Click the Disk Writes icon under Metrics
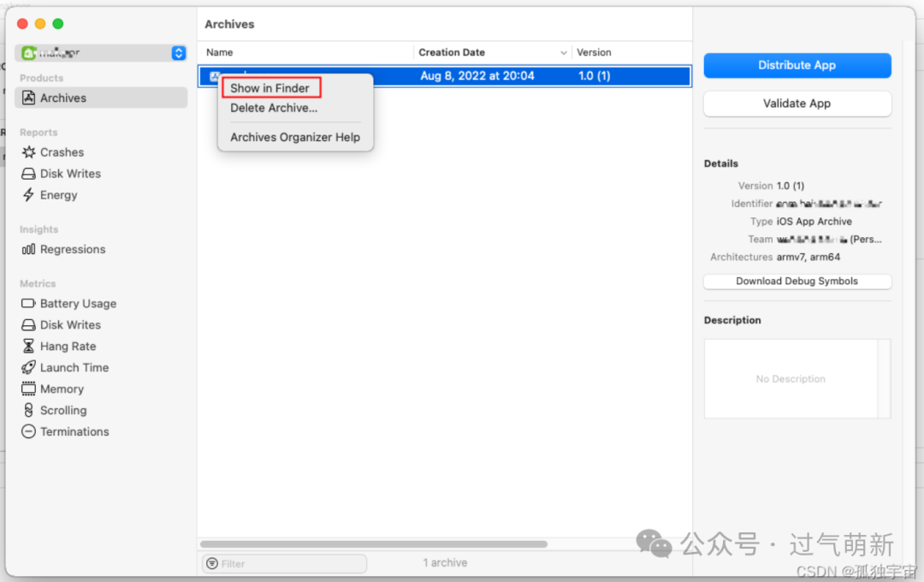924x582 pixels. [x=28, y=325]
